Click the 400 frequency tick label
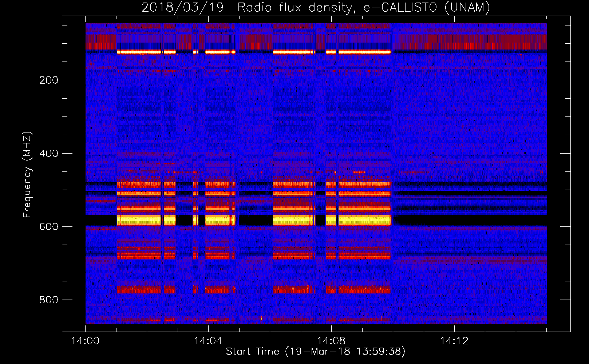 49,154
